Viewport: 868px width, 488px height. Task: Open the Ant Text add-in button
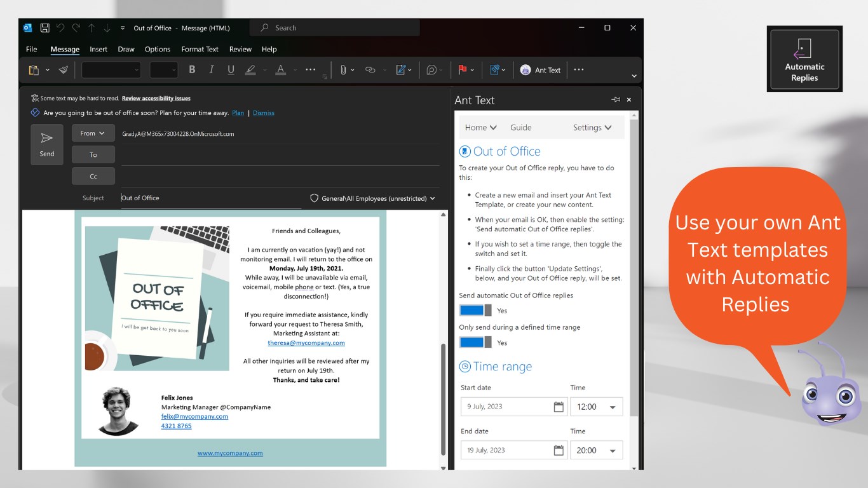click(x=541, y=70)
